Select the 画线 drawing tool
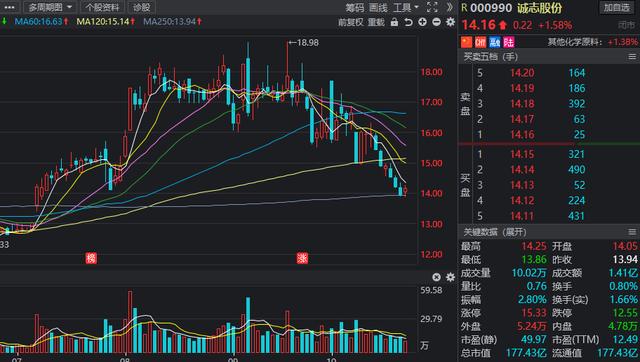The image size is (640, 362). coord(378,7)
